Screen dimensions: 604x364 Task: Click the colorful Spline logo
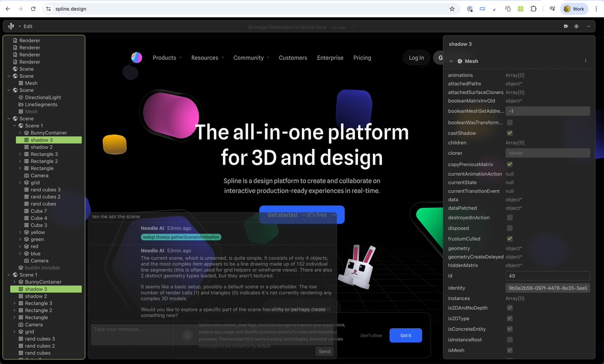(136, 57)
